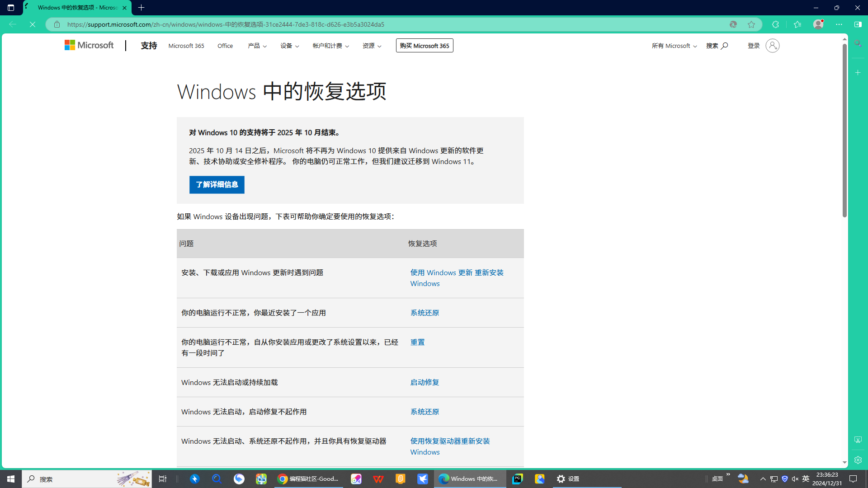Screen dimensions: 868x488
Task: Click 购买 Microsoft 365 button
Action: click(425, 46)
